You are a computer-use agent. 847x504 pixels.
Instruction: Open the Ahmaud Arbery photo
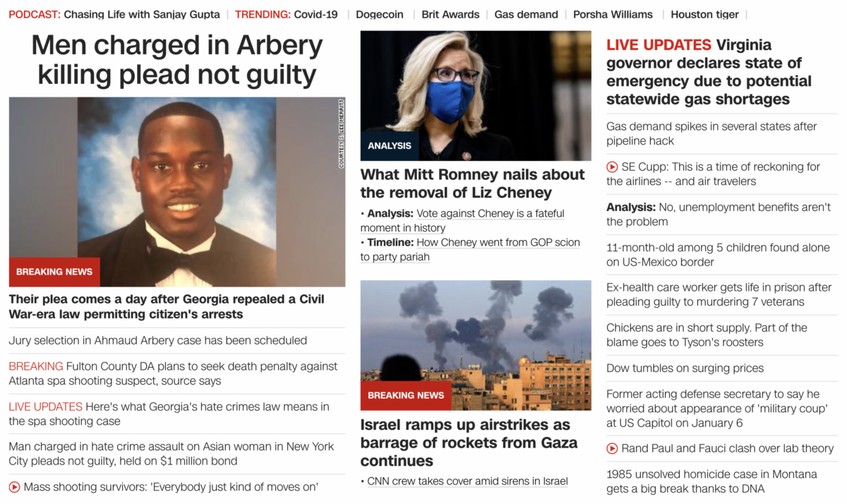tap(177, 192)
